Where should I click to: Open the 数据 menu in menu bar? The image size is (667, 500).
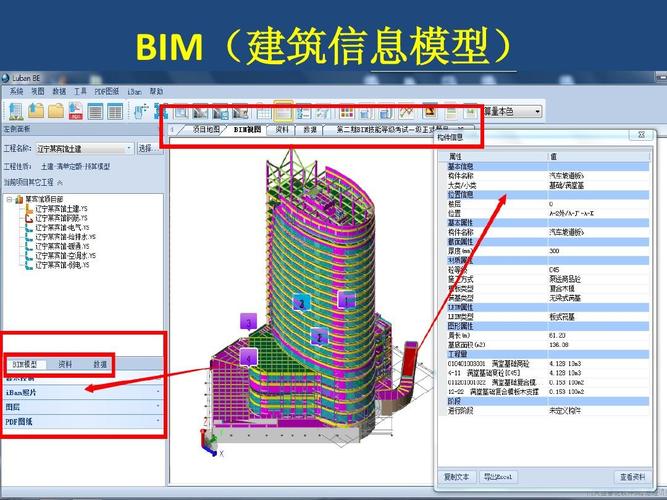point(59,91)
